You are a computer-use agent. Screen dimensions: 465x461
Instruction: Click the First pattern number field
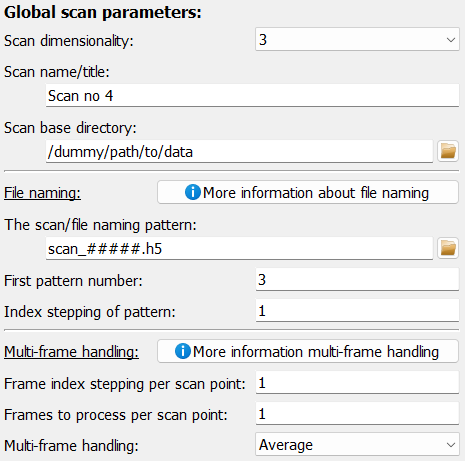pos(357,280)
